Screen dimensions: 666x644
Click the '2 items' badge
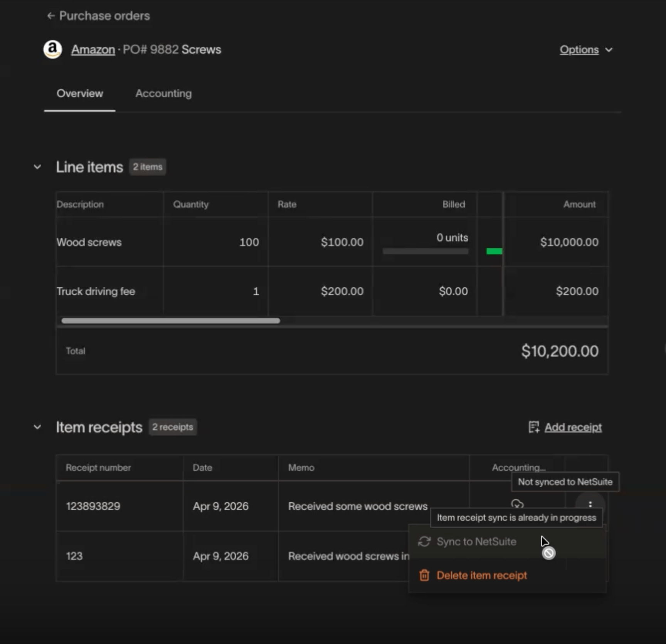click(148, 167)
